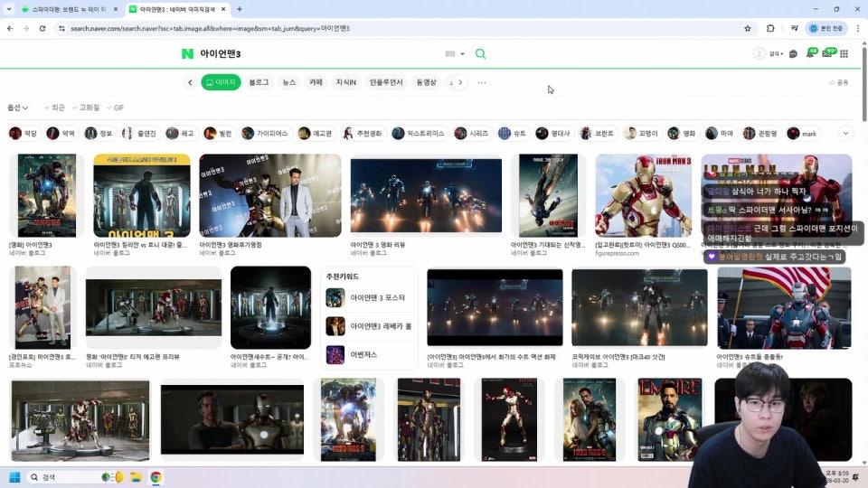
Task: Open the Naver mail icon
Action: [x=827, y=54]
